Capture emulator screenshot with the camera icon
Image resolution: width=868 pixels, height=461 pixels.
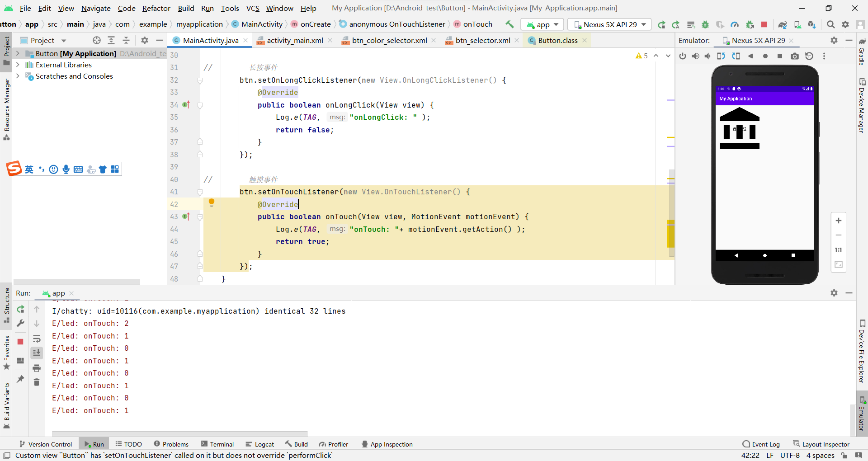point(794,56)
